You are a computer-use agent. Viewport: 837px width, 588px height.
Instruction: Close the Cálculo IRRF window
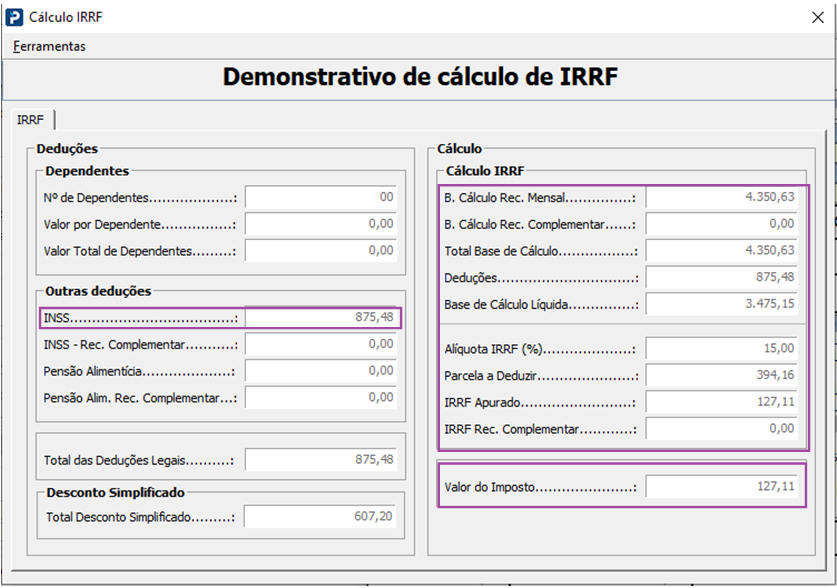(814, 17)
